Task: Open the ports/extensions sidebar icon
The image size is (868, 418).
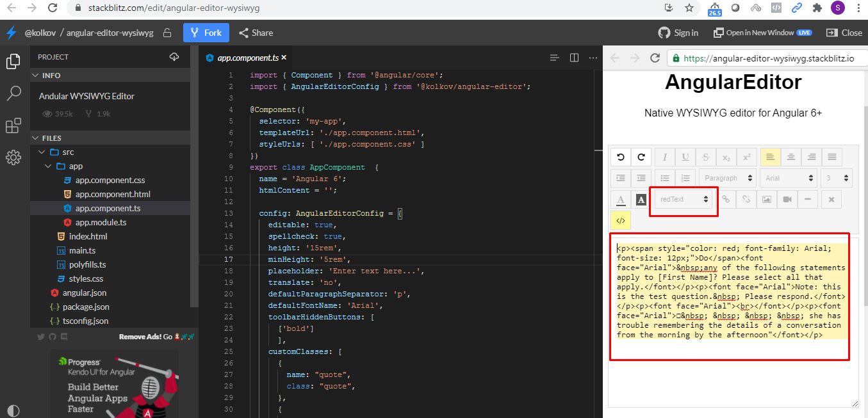Action: point(13,125)
